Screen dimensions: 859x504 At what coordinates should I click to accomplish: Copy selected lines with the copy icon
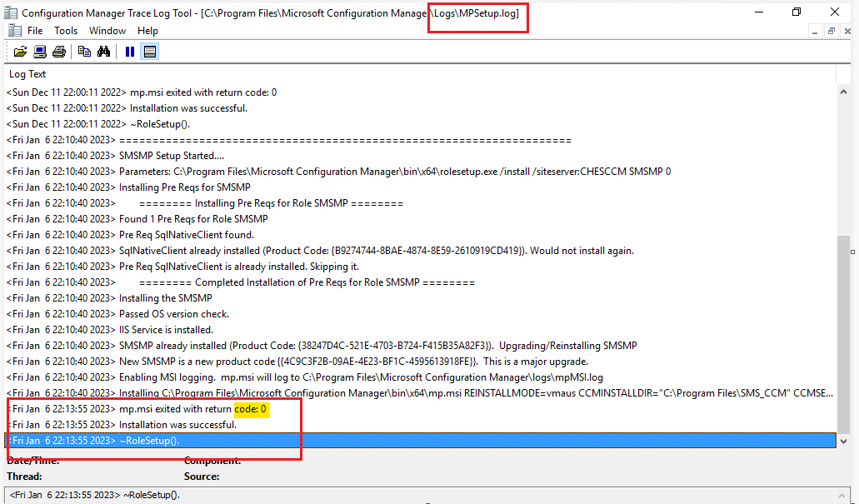[x=84, y=52]
